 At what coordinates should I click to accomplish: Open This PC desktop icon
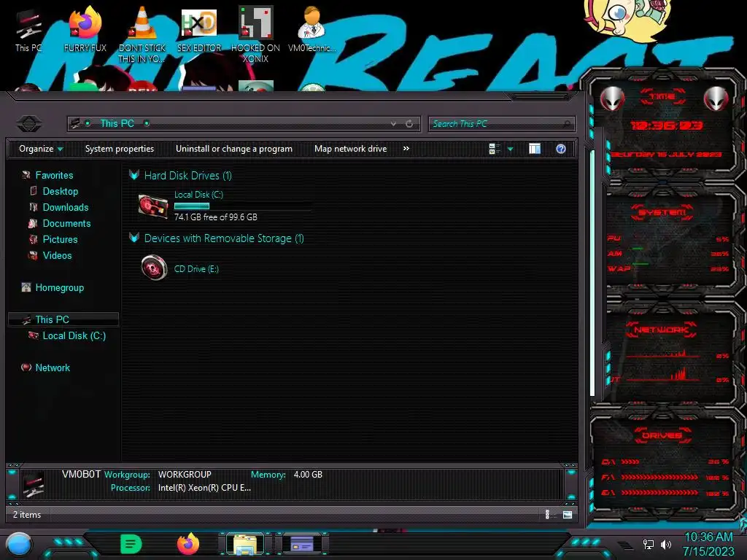click(x=28, y=31)
